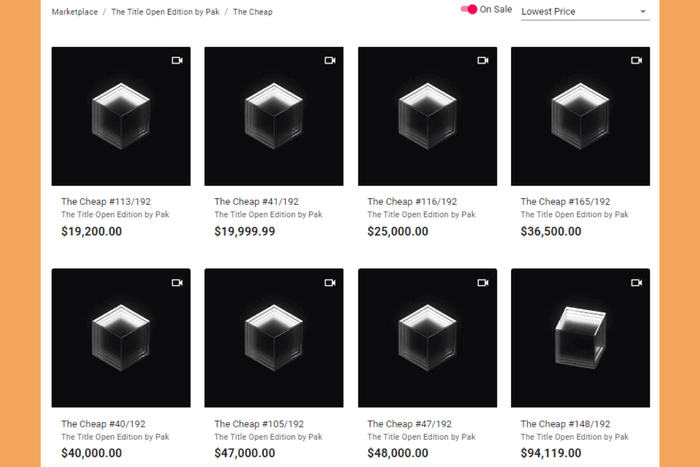The image size is (700, 467).
Task: Click video icon on The Cheap #165/192
Action: coord(636,61)
